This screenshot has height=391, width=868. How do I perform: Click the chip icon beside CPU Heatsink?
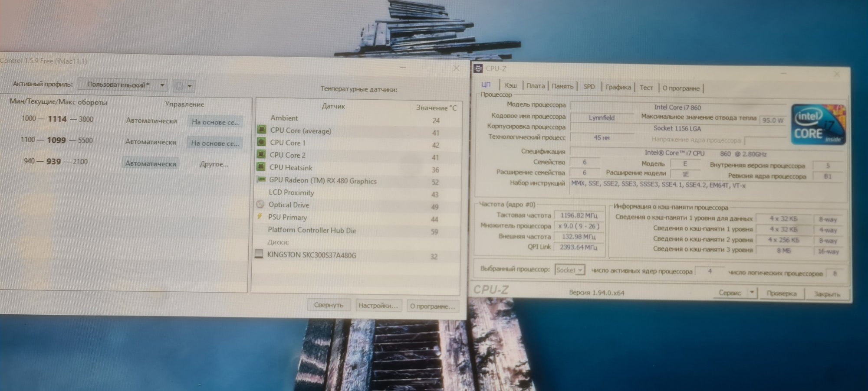tap(261, 166)
